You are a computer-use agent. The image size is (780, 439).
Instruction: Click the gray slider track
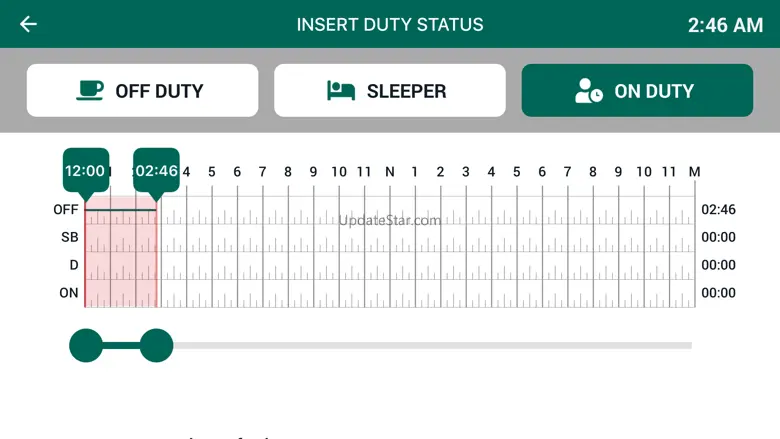pyautogui.click(x=432, y=345)
